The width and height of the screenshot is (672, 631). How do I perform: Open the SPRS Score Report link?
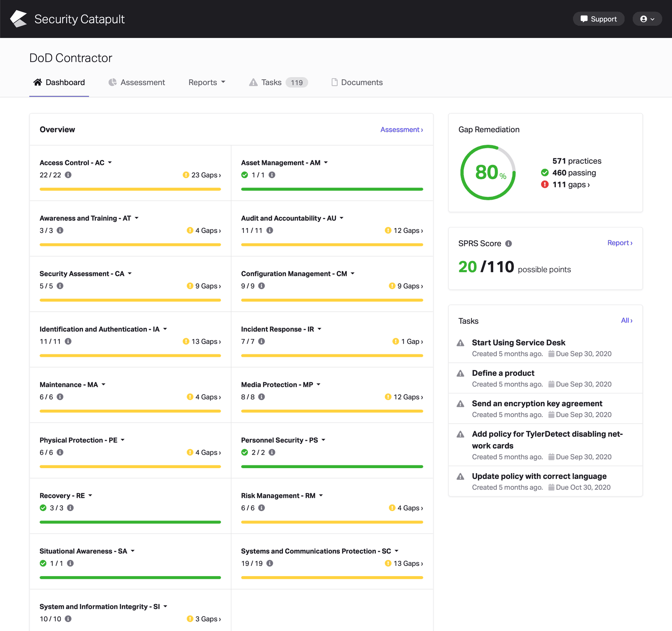click(620, 243)
